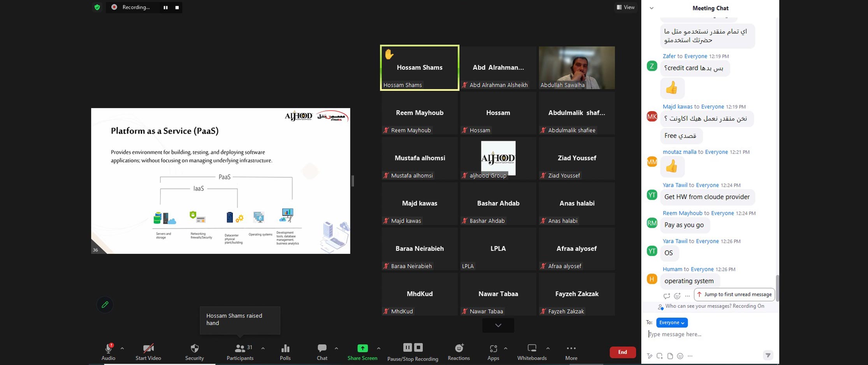Viewport: 868px width, 365px height.
Task: Open the Everyone recipient dropdown
Action: (671, 323)
